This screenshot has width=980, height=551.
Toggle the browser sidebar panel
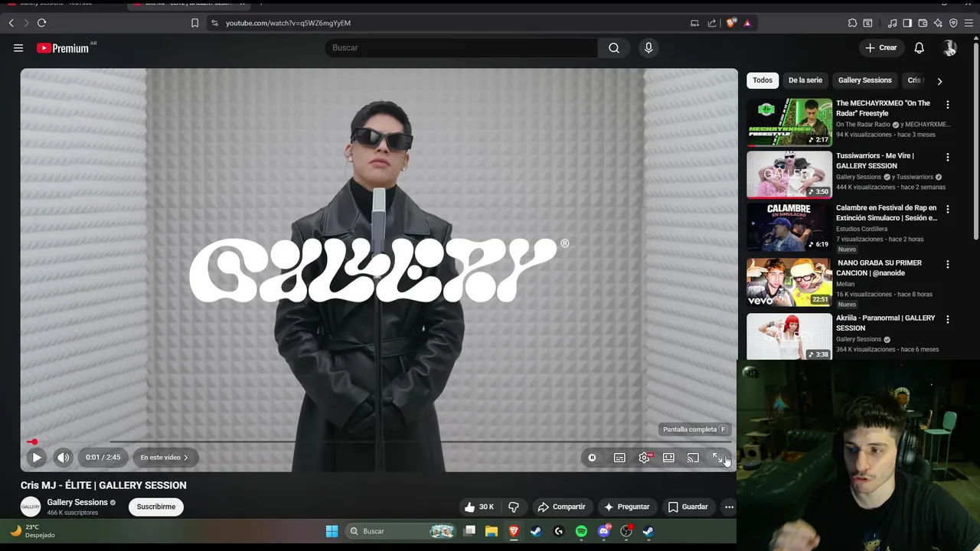(907, 23)
